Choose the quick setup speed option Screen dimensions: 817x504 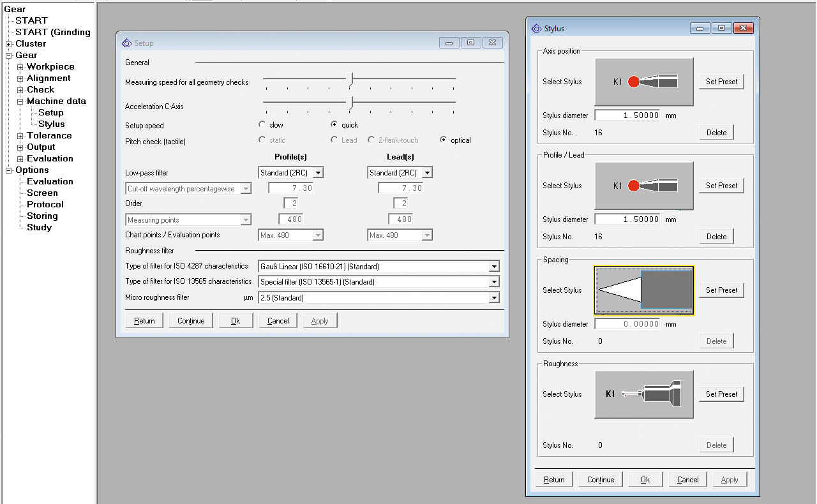[x=334, y=125]
